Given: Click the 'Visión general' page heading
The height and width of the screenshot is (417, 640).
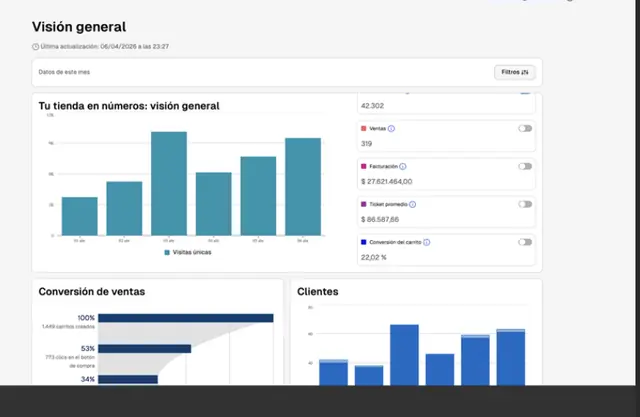Looking at the screenshot, I should (79, 27).
